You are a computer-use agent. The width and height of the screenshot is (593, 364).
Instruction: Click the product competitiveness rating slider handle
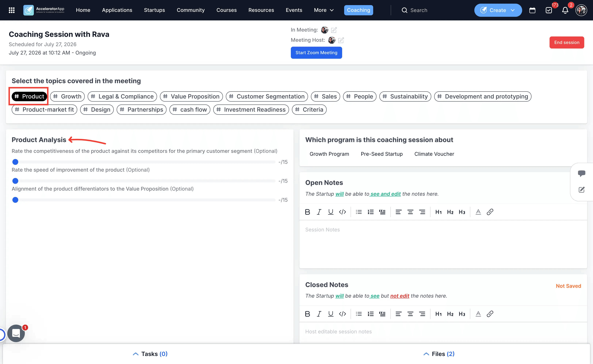(15, 162)
